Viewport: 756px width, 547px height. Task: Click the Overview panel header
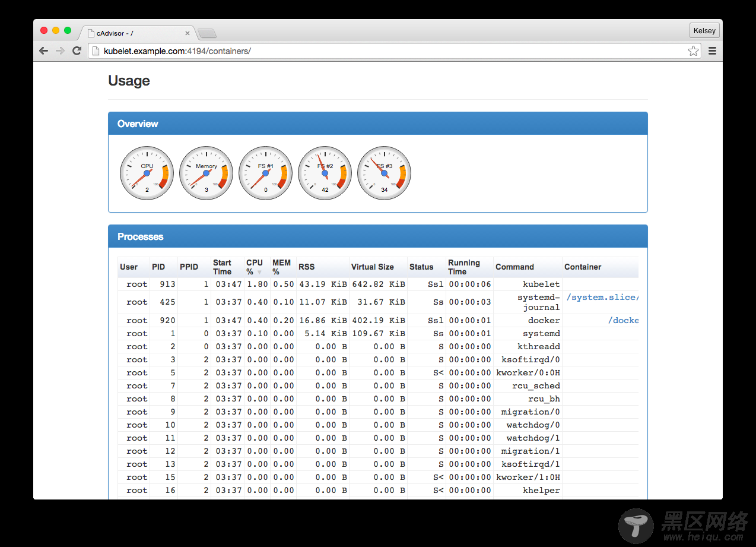378,124
